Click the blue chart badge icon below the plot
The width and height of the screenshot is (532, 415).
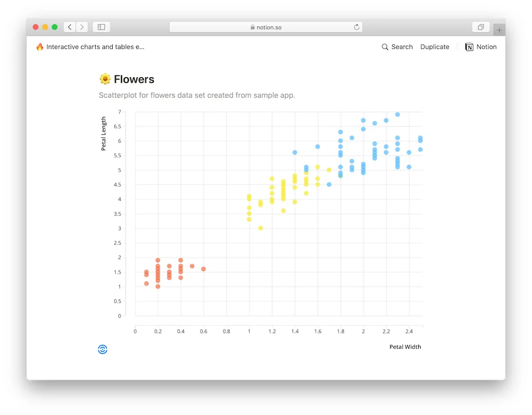(102, 349)
